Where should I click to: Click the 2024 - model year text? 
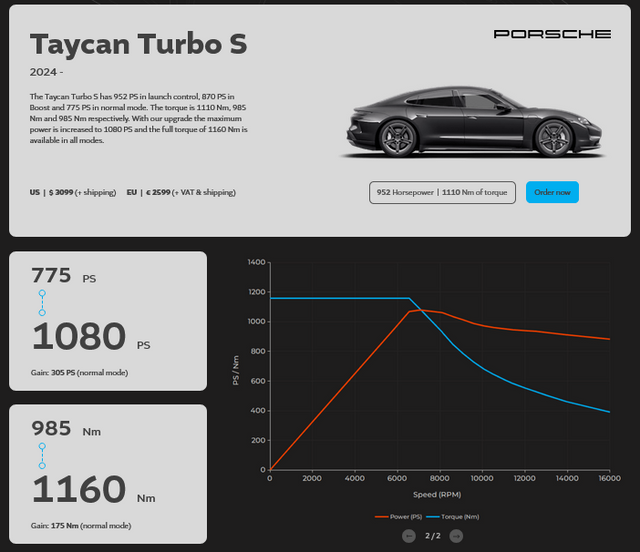[x=46, y=72]
